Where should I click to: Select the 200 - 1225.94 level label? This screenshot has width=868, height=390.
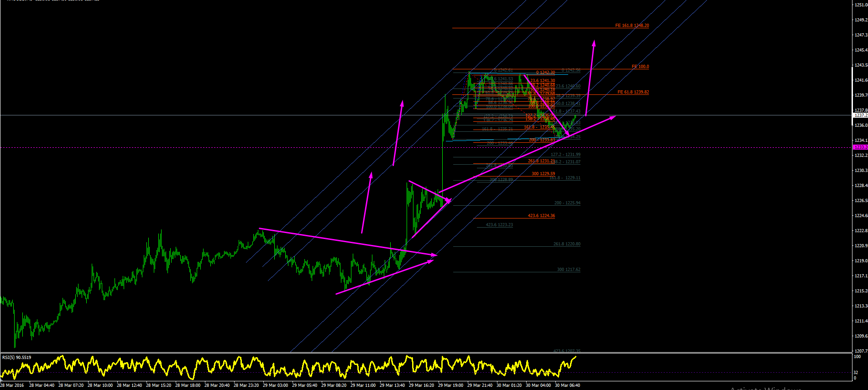(x=567, y=203)
